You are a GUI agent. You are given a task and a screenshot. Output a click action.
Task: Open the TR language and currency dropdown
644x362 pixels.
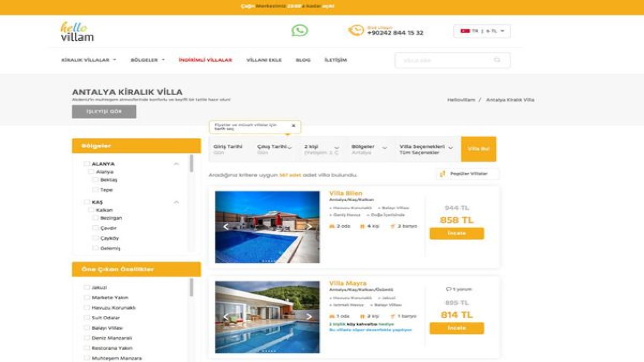482,31
